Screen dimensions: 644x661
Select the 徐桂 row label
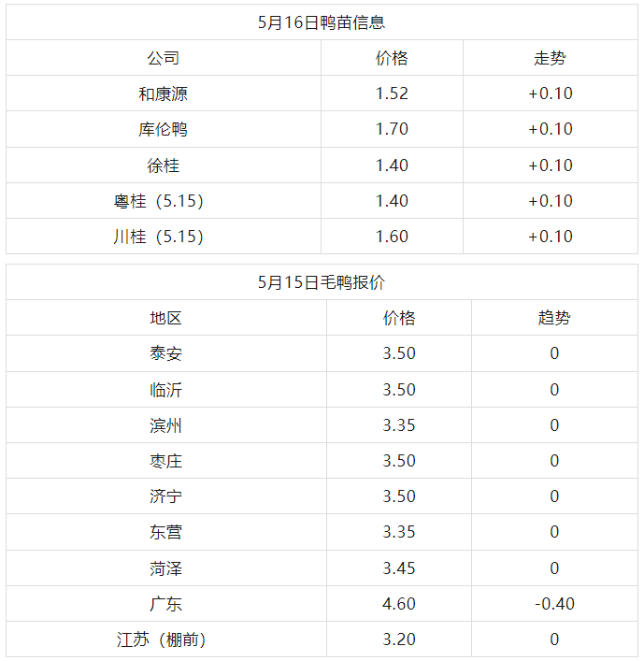pyautogui.click(x=164, y=165)
